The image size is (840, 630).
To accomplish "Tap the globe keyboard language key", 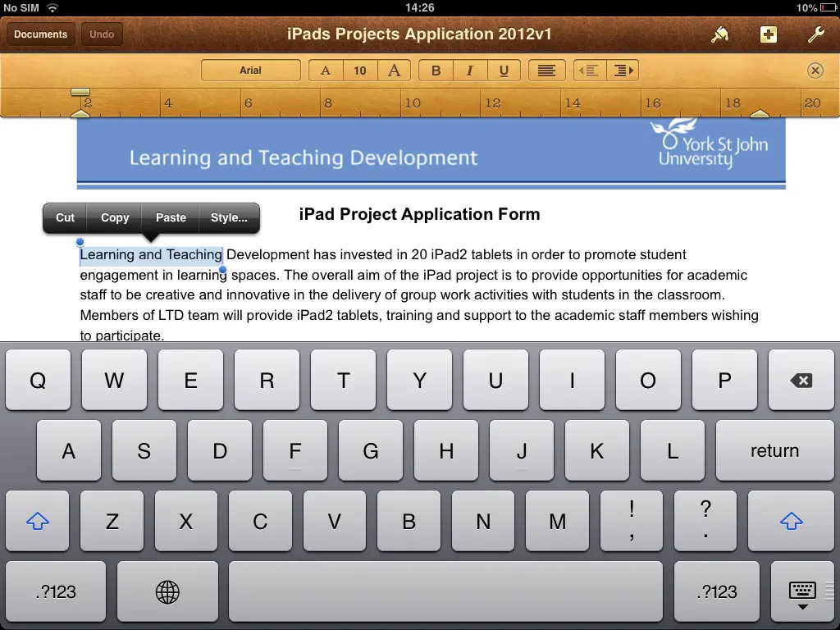I will [x=167, y=591].
